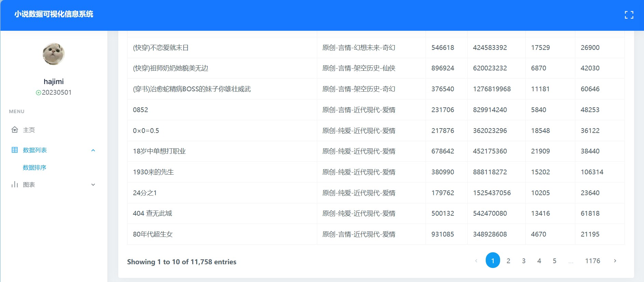Viewport: 644px width, 282px height.
Task: Go to the next page arrow
Action: (x=615, y=261)
